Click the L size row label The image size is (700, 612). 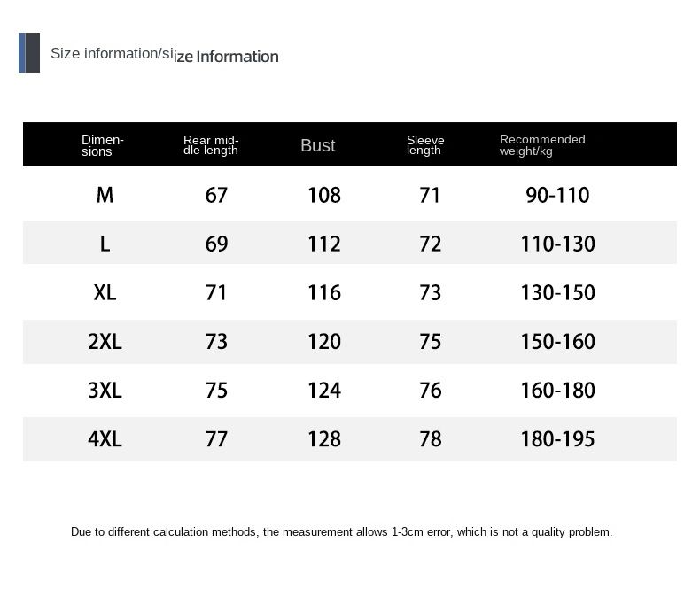point(105,244)
